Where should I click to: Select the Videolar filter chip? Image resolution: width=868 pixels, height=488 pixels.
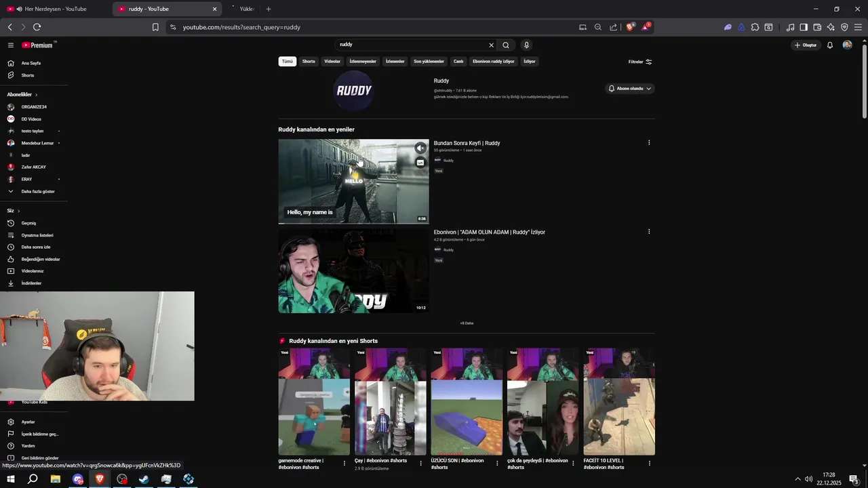[332, 61]
